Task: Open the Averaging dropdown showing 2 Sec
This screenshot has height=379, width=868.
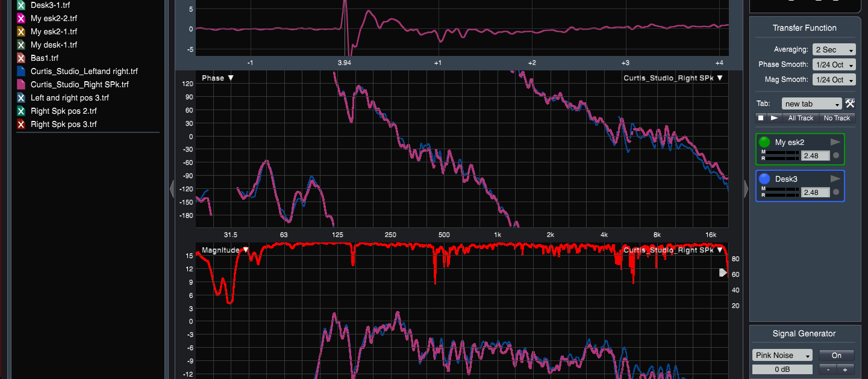Action: pyautogui.click(x=834, y=50)
